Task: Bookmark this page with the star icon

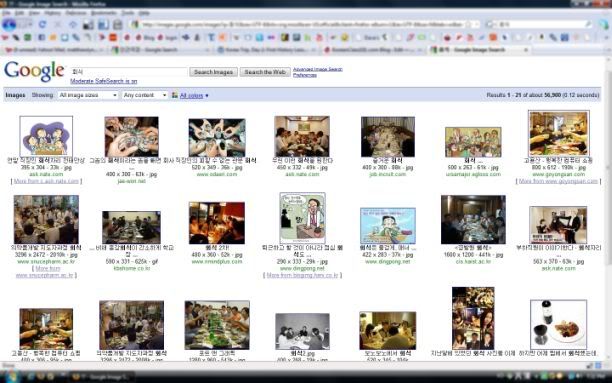Action: (469, 24)
